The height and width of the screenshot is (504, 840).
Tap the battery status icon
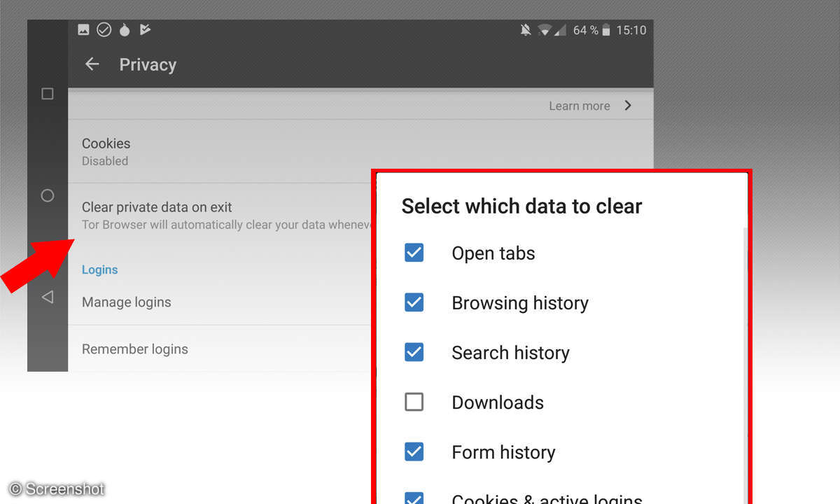[606, 30]
